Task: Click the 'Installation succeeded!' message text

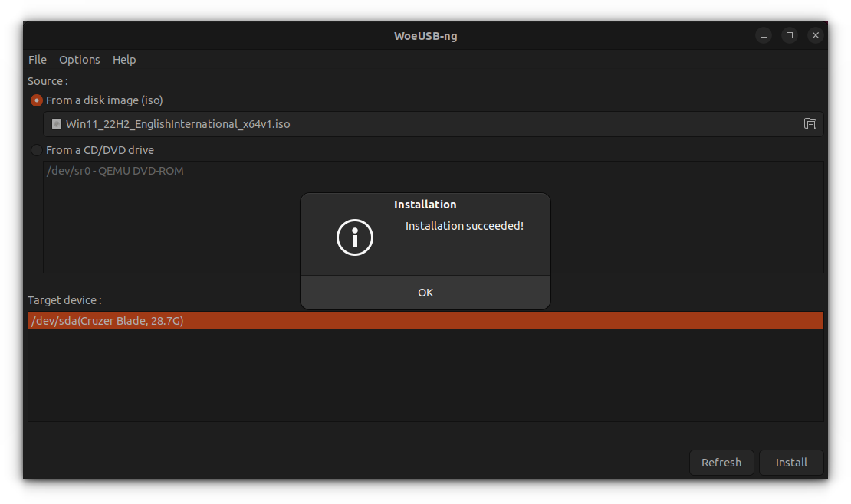Action: (464, 226)
